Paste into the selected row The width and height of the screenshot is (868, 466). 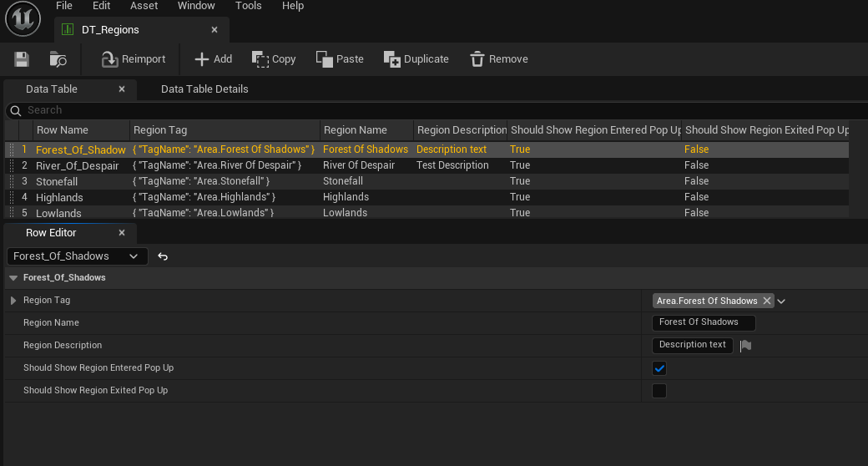click(x=340, y=59)
